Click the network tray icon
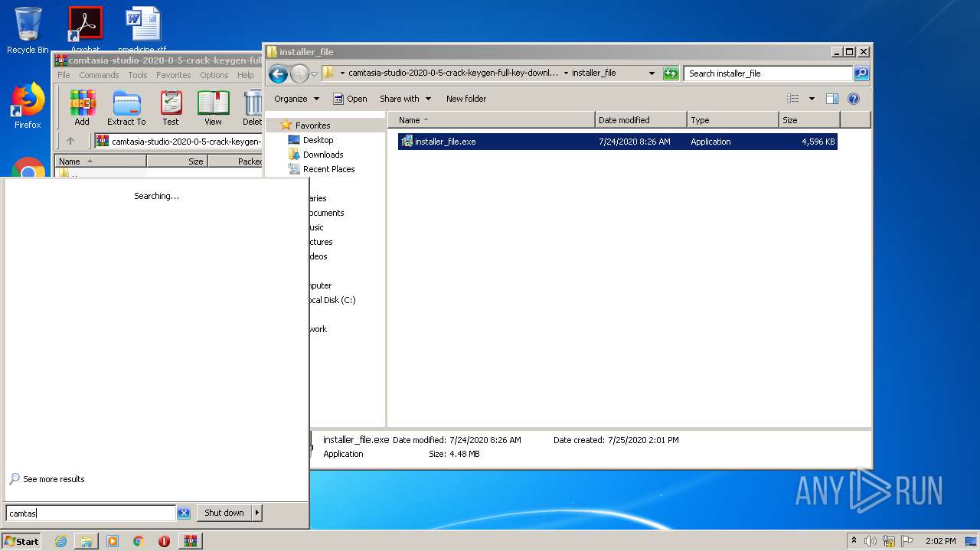This screenshot has width=980, height=551. [889, 541]
